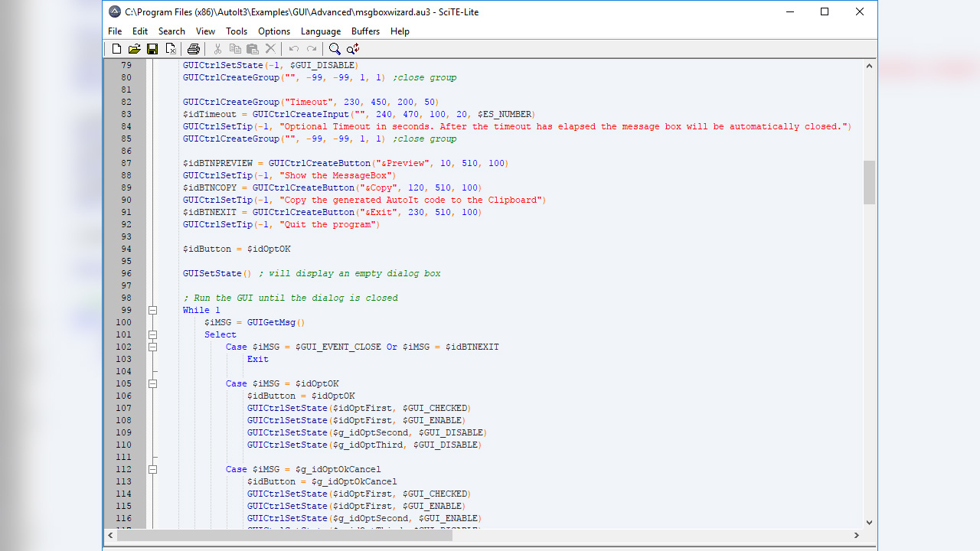Open the Help menu
The image size is (980, 551).
pos(400,31)
